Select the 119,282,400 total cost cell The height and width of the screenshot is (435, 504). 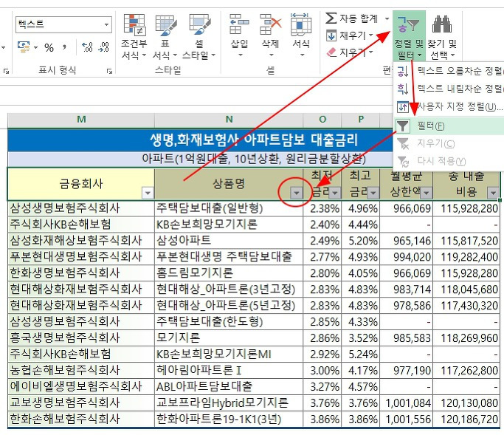click(466, 257)
